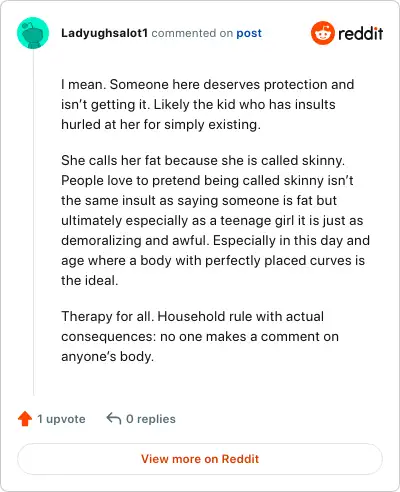Click the orange Reddit Snoo logo
The image size is (400, 492).
322,33
